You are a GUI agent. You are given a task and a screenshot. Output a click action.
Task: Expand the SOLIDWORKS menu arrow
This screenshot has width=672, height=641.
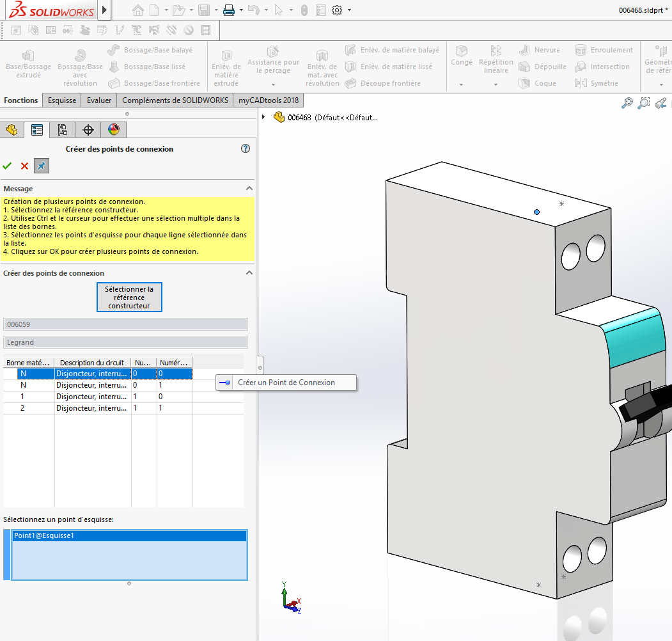[x=105, y=10]
